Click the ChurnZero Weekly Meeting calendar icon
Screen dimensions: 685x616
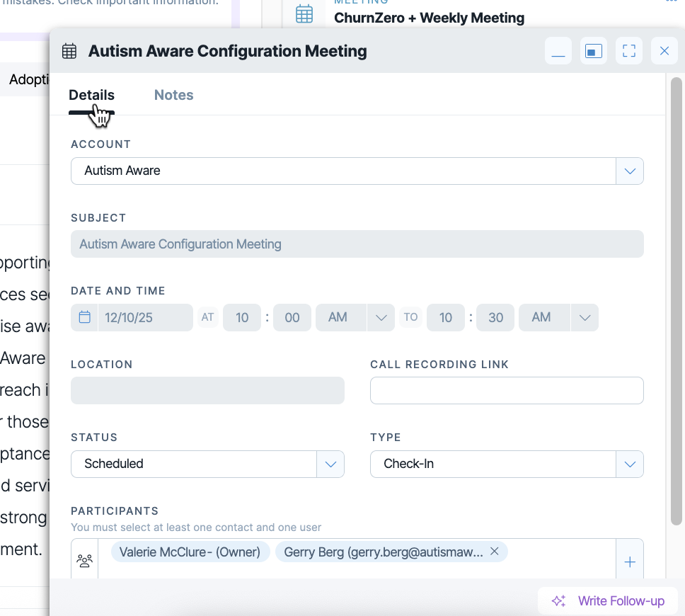click(x=304, y=14)
